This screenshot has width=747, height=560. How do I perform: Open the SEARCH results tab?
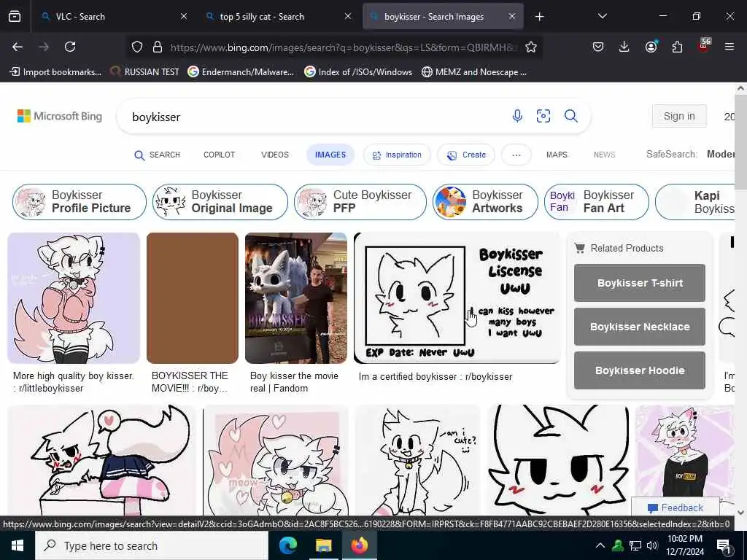(x=158, y=155)
